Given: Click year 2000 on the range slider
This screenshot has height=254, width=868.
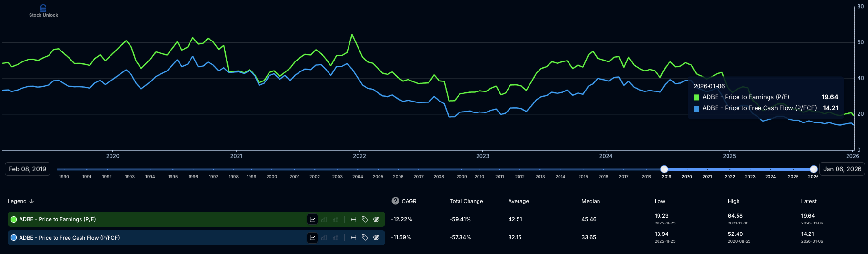Looking at the screenshot, I should pyautogui.click(x=271, y=177).
